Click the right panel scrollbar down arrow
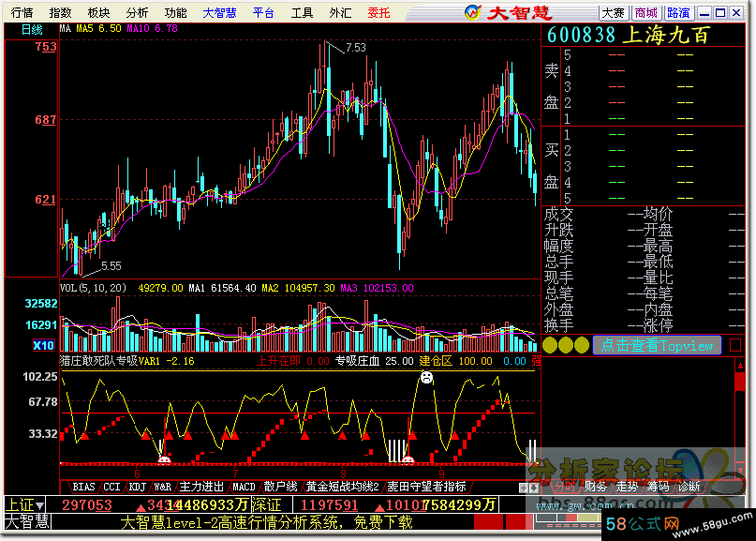756x541 pixels. pos(741,470)
